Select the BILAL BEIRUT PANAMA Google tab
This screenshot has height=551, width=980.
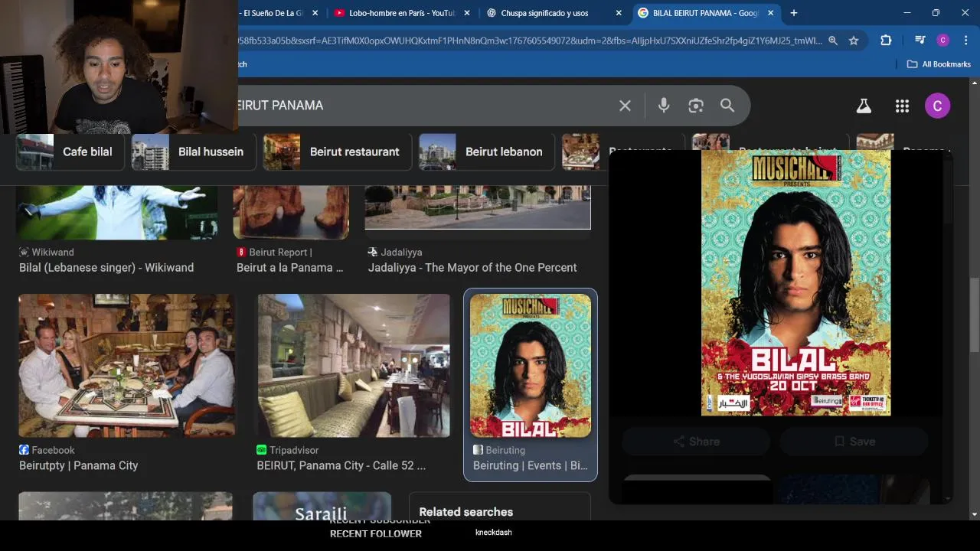pyautogui.click(x=704, y=13)
